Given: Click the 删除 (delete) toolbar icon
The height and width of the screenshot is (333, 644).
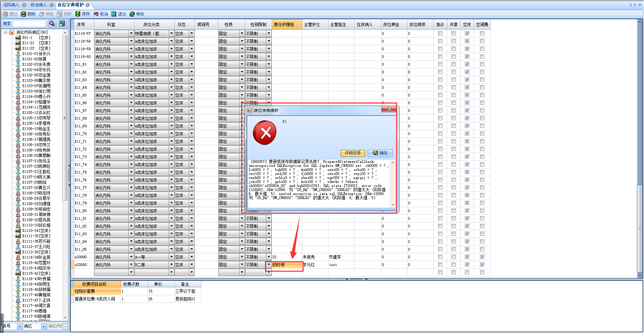Looking at the screenshot, I should [x=23, y=14].
